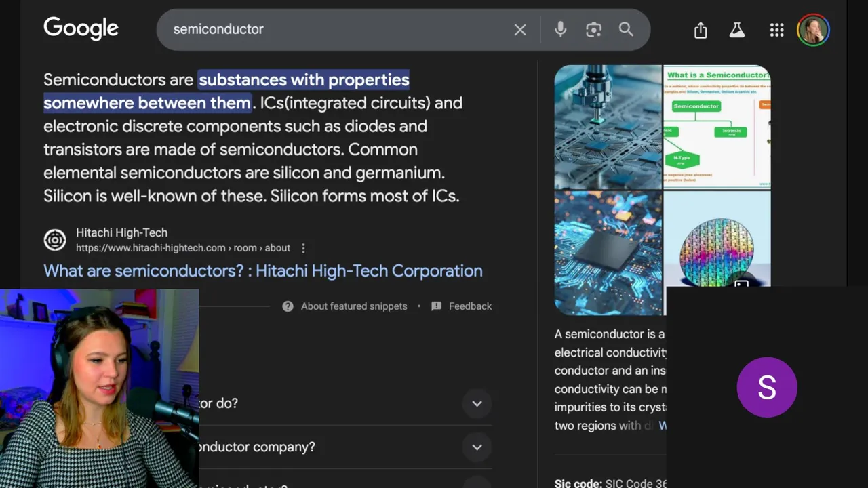Submit search with the magnifier icon
The width and height of the screenshot is (868, 488).
pos(626,29)
